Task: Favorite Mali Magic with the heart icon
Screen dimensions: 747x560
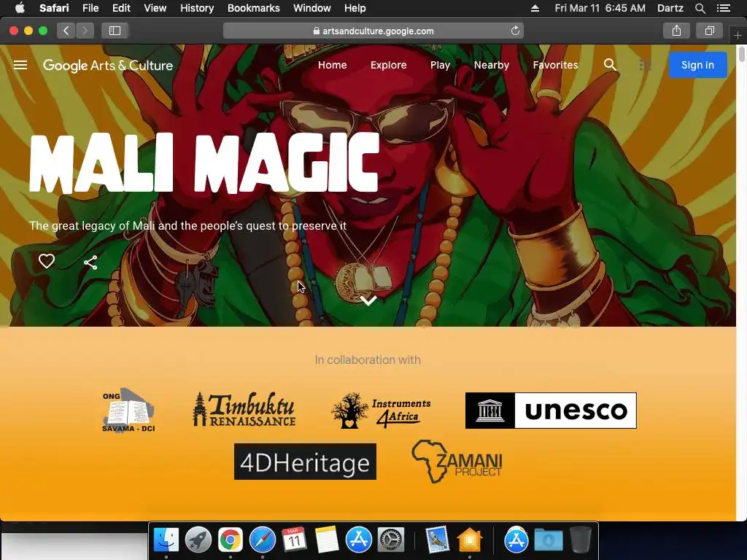Action: click(x=47, y=261)
